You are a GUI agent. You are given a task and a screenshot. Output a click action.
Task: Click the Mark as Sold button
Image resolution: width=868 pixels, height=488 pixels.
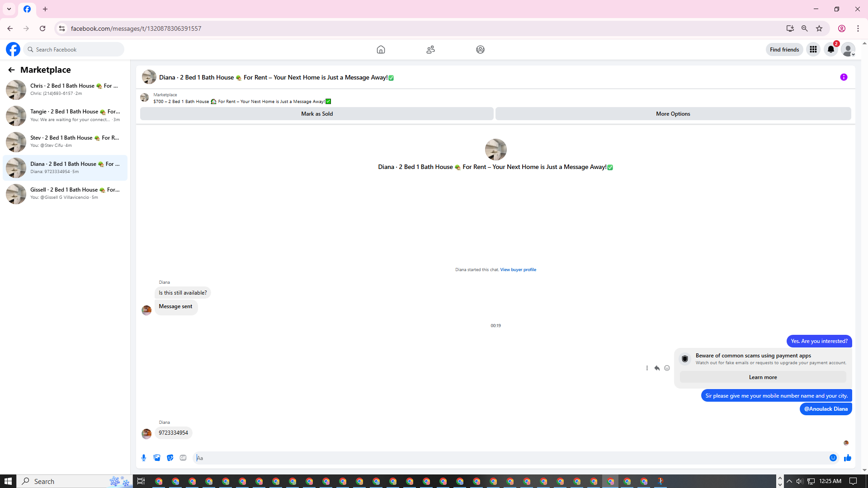pos(316,114)
